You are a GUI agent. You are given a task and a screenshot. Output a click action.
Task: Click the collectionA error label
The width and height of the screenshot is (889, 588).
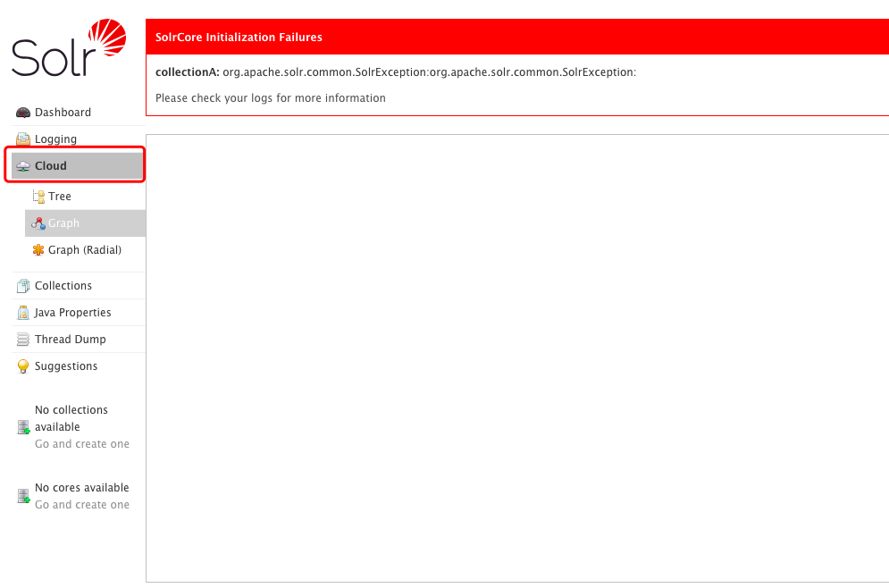[188, 72]
